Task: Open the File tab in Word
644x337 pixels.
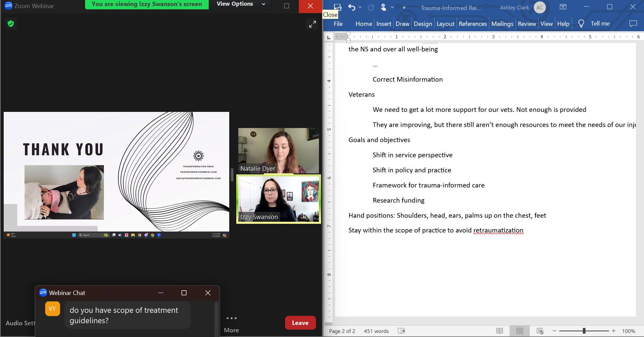Action: (338, 24)
